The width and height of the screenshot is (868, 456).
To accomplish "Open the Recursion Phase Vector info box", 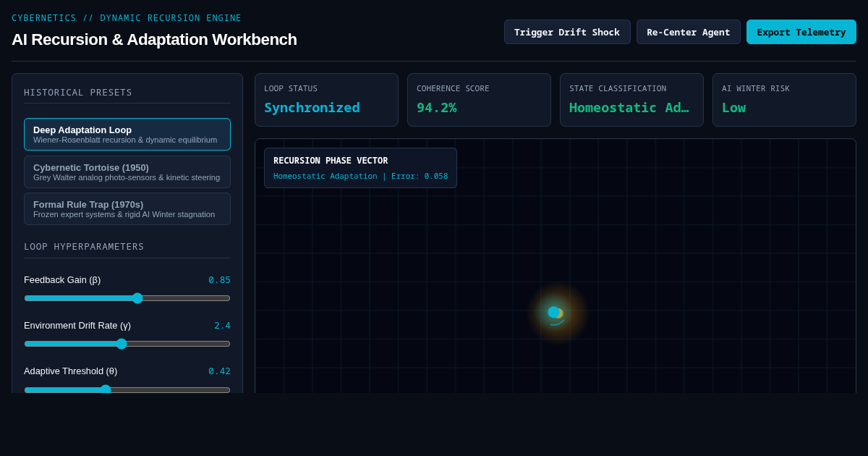I will [x=360, y=168].
